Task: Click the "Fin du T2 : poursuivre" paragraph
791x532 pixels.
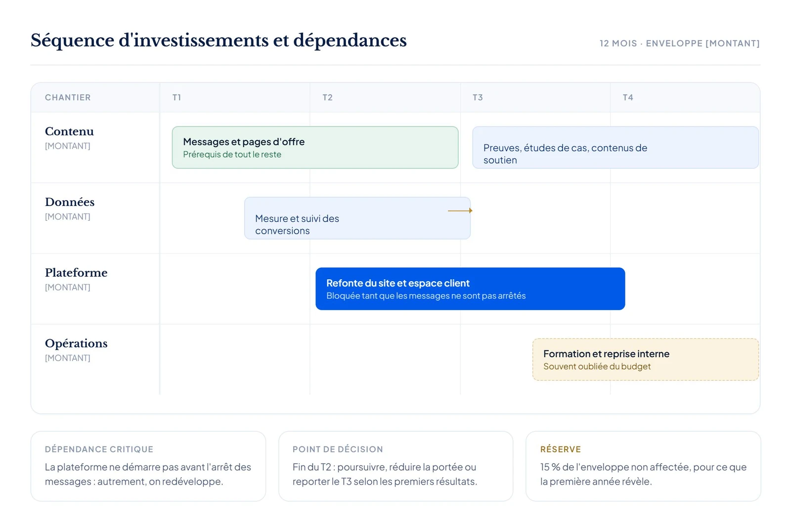Action: click(x=385, y=474)
